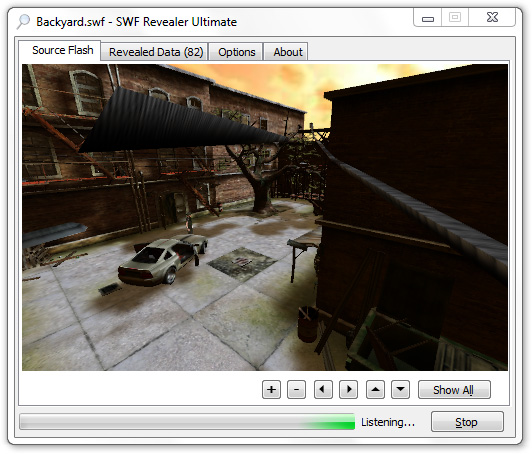Click the Listening... status text
Image resolution: width=532 pixels, height=454 pixels.
[388, 422]
